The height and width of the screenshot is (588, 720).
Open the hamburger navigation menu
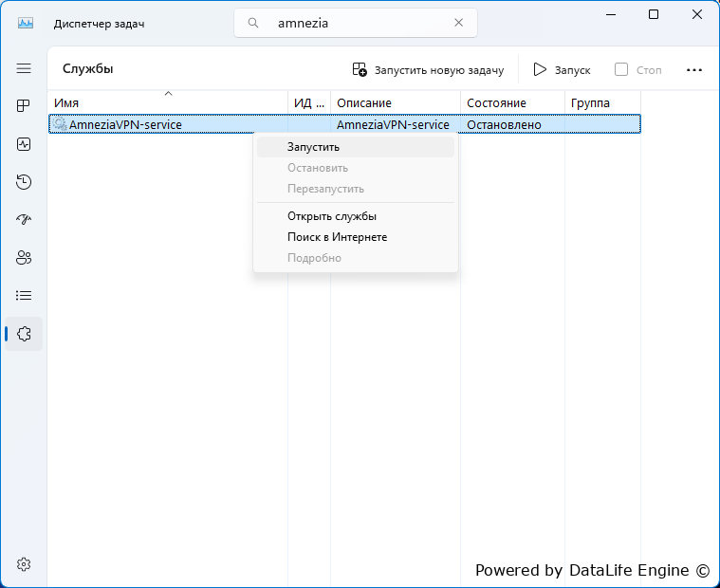(x=24, y=69)
